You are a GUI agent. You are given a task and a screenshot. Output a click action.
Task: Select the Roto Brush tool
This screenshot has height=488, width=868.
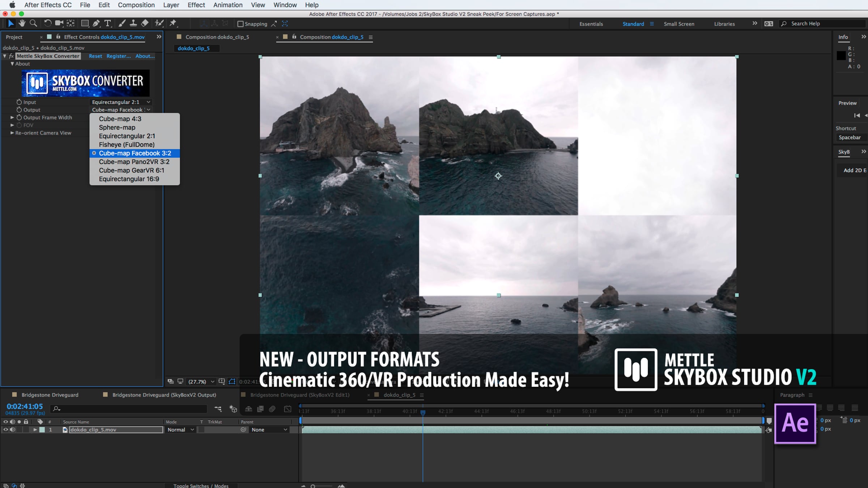159,23
